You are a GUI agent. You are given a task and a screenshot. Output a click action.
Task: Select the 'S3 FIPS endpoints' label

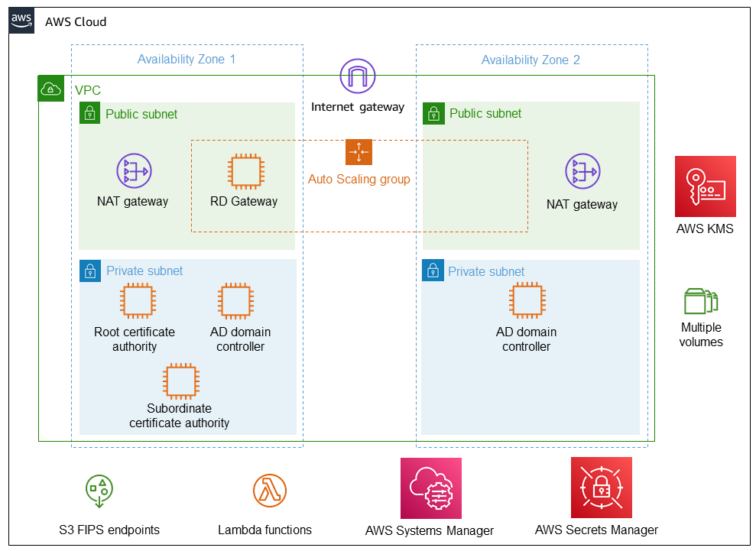pos(109,530)
